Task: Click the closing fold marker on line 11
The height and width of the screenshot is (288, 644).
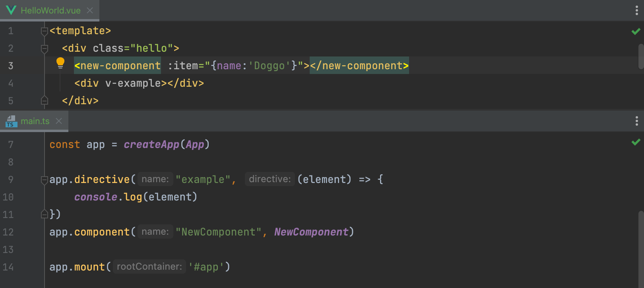Action: point(45,214)
